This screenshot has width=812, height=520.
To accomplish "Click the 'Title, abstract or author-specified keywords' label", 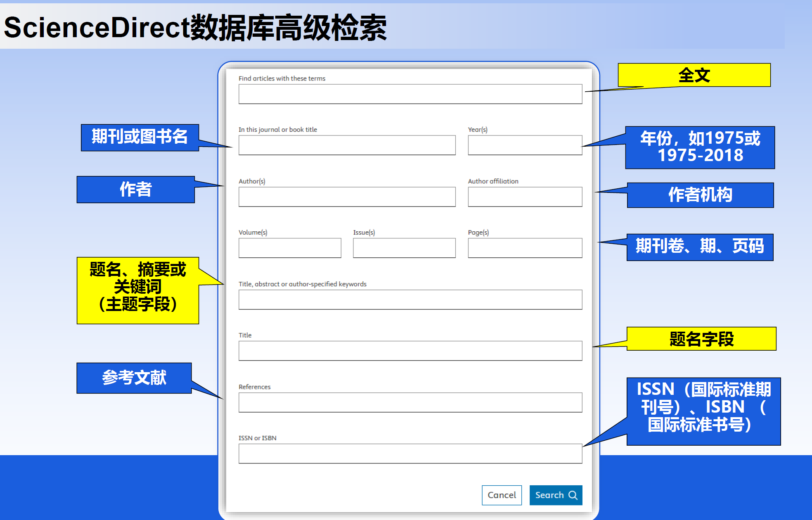I will (303, 284).
